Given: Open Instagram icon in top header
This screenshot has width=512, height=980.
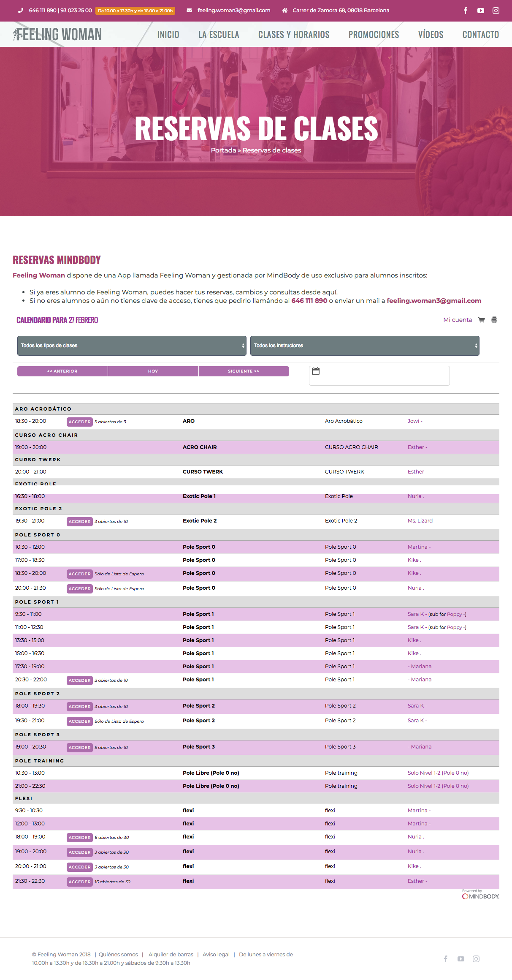Looking at the screenshot, I should click(496, 11).
